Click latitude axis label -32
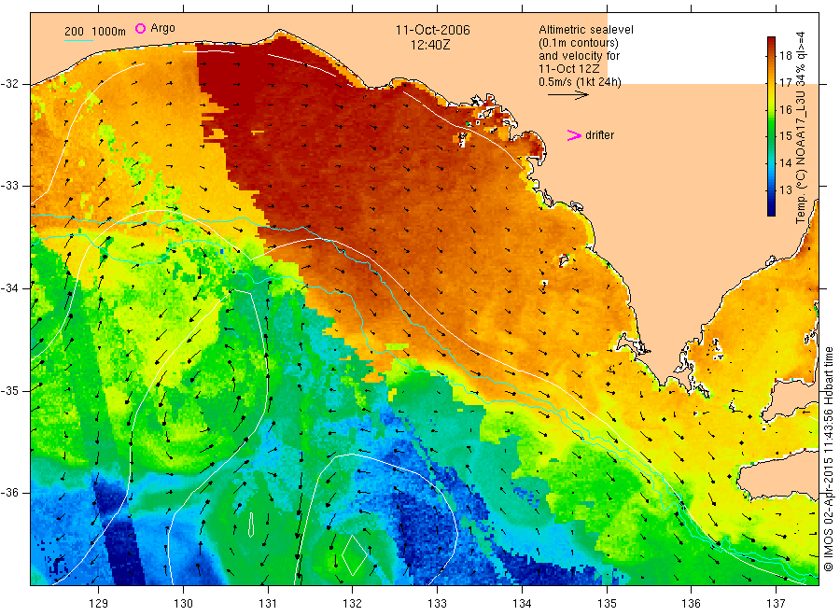 9,84
